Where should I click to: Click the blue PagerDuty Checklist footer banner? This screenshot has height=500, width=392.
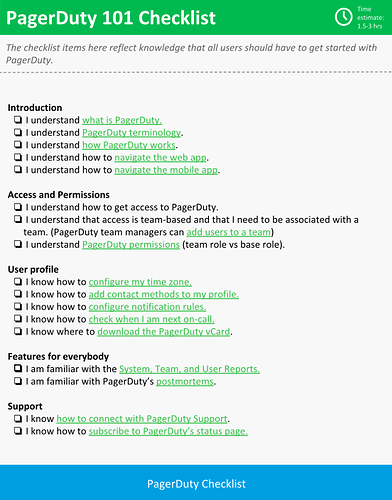(x=196, y=482)
